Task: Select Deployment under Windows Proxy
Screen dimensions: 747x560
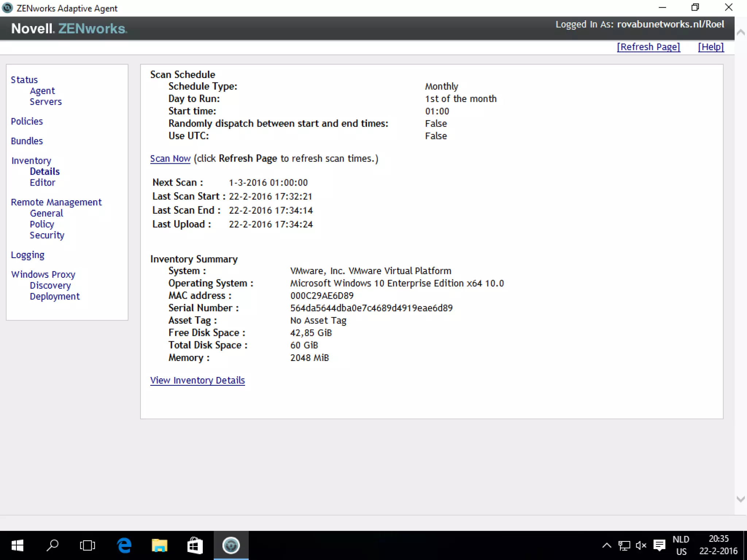Action: [x=54, y=296]
